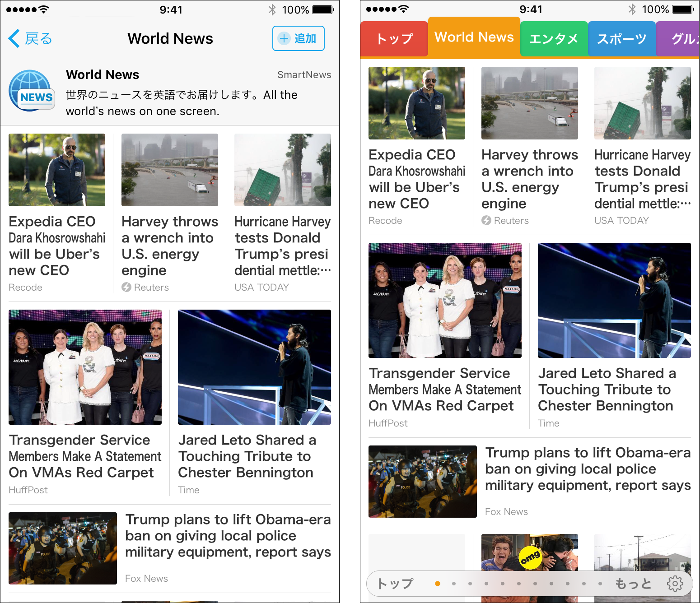Open 'Transgender Service Members' headline in the right screen

pos(445,390)
